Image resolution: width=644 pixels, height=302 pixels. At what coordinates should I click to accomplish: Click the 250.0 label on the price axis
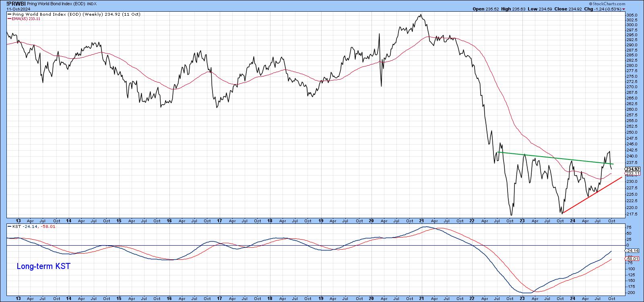(633, 132)
